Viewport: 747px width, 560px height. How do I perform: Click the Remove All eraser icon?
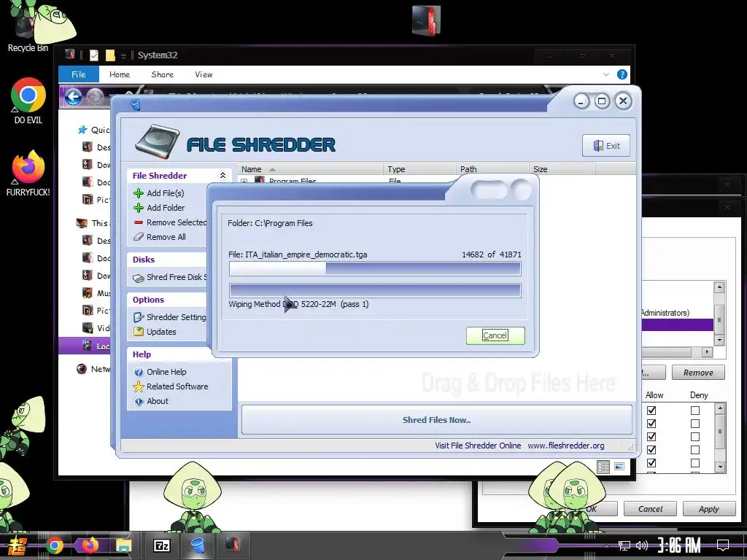click(139, 237)
